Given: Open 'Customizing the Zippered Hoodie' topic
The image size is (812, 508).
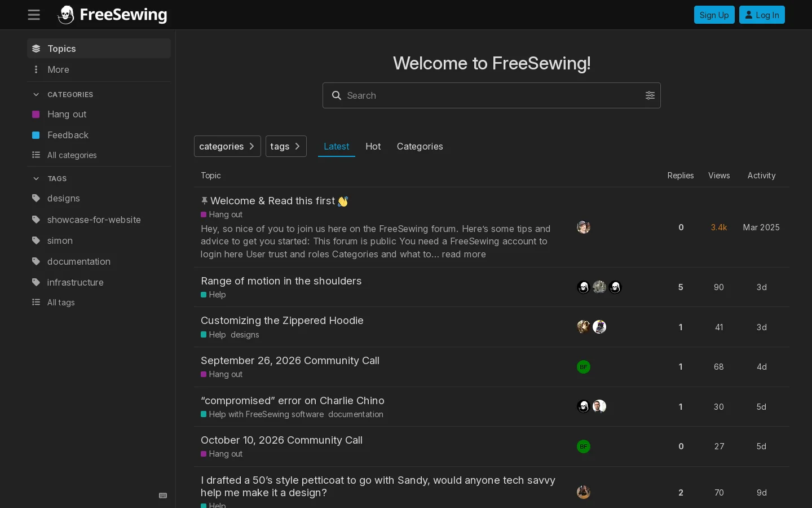Looking at the screenshot, I should click(x=282, y=321).
